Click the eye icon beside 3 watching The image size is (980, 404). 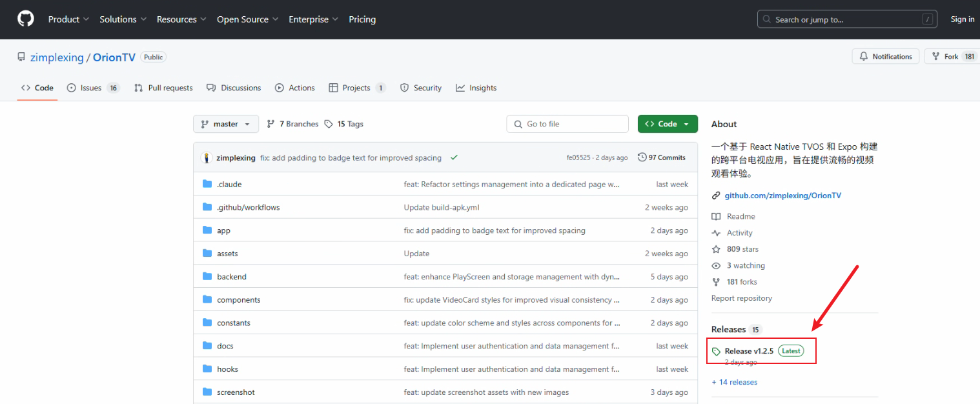pos(716,266)
